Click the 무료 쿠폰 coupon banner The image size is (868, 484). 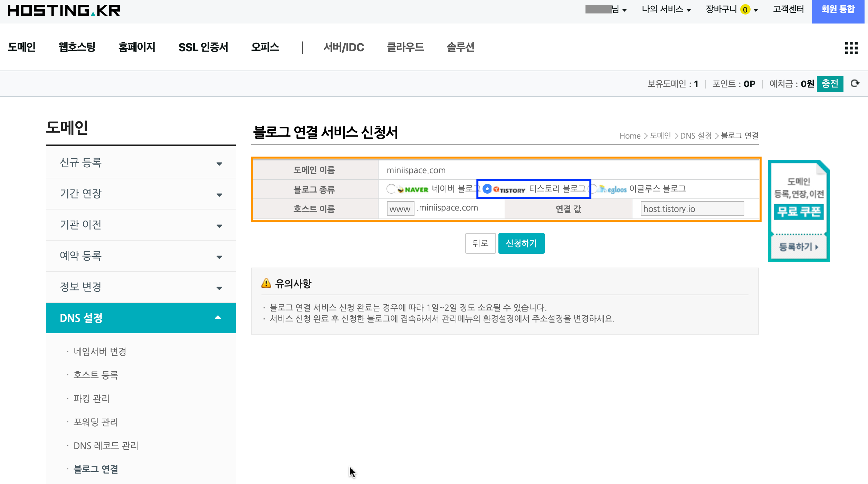tap(799, 212)
